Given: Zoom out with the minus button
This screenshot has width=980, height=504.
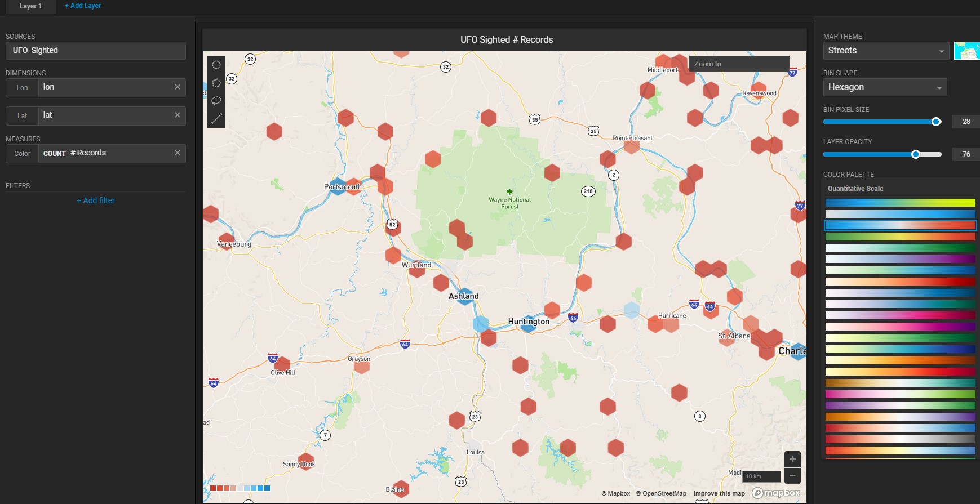Looking at the screenshot, I should [792, 476].
